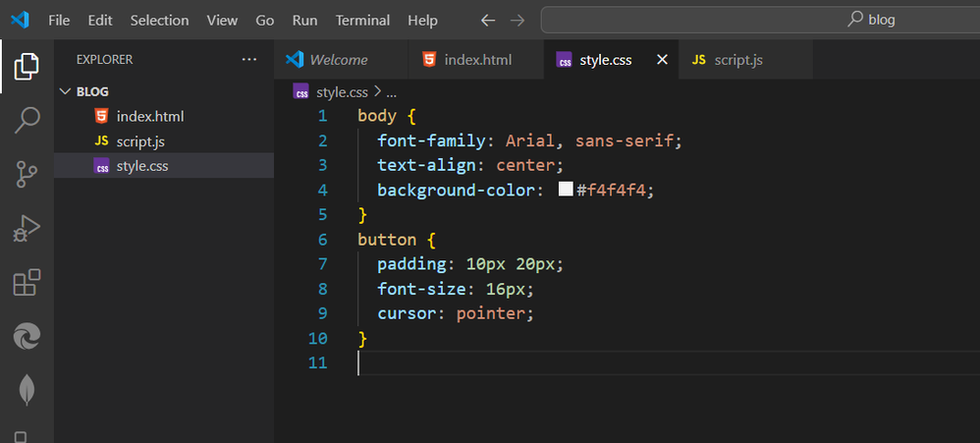Viewport: 980px width, 443px height.
Task: Open the Run and Debug view
Action: pos(27,229)
